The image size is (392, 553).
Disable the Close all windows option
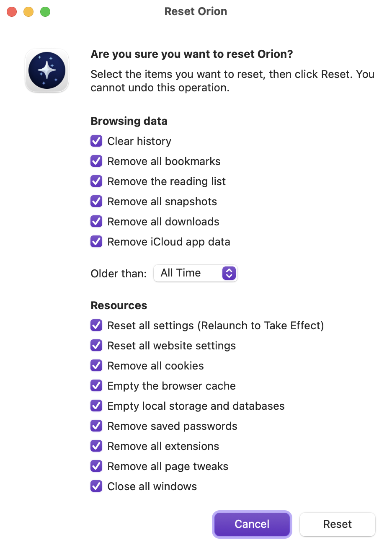coord(96,486)
